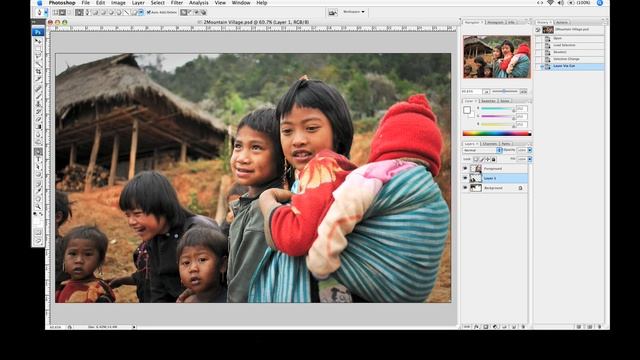
Task: Click the zoom out button in Navigator
Action: [486, 91]
